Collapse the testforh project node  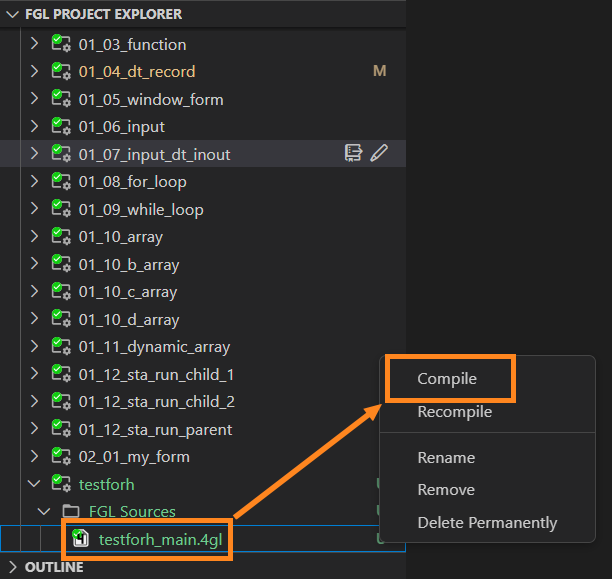coord(34,484)
